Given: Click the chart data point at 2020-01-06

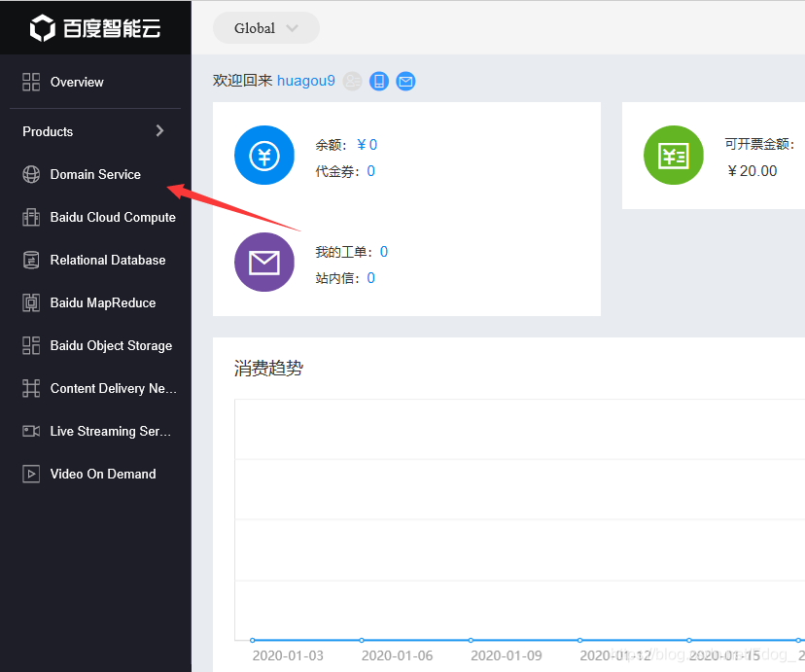Looking at the screenshot, I should pos(362,640).
